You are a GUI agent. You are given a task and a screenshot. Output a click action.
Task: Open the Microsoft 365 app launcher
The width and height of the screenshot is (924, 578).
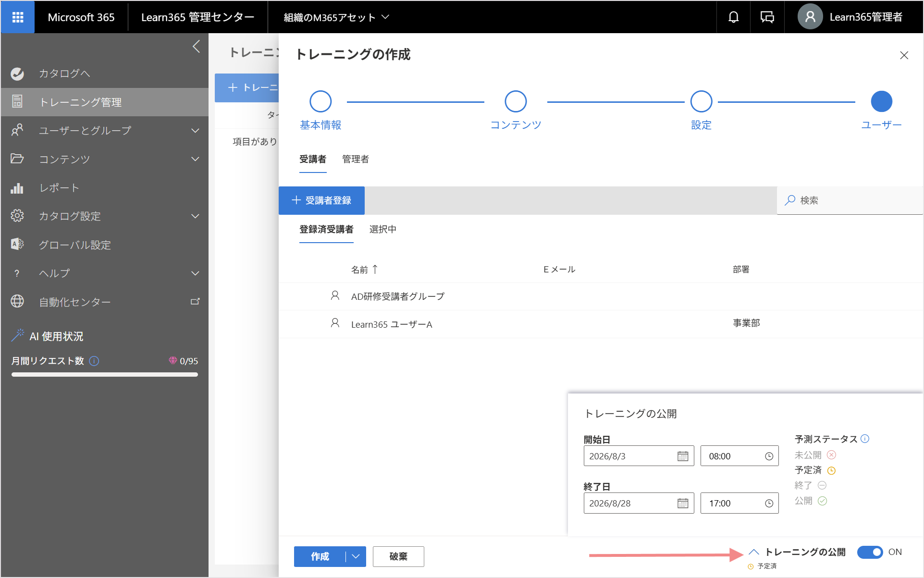pyautogui.click(x=18, y=17)
